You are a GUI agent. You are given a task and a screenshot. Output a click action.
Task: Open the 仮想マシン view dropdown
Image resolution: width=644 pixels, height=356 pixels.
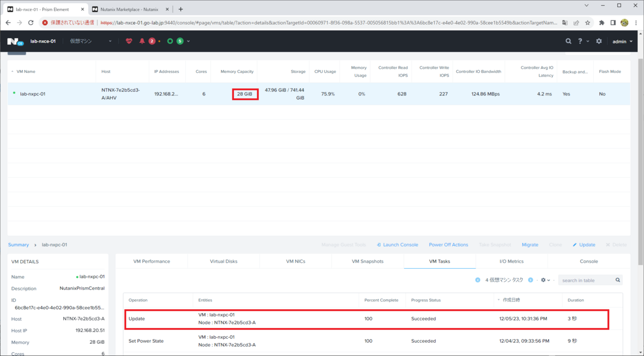coord(91,41)
